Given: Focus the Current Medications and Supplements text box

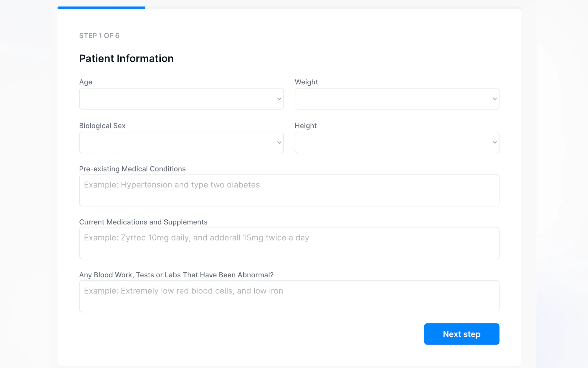Looking at the screenshot, I should click(289, 243).
